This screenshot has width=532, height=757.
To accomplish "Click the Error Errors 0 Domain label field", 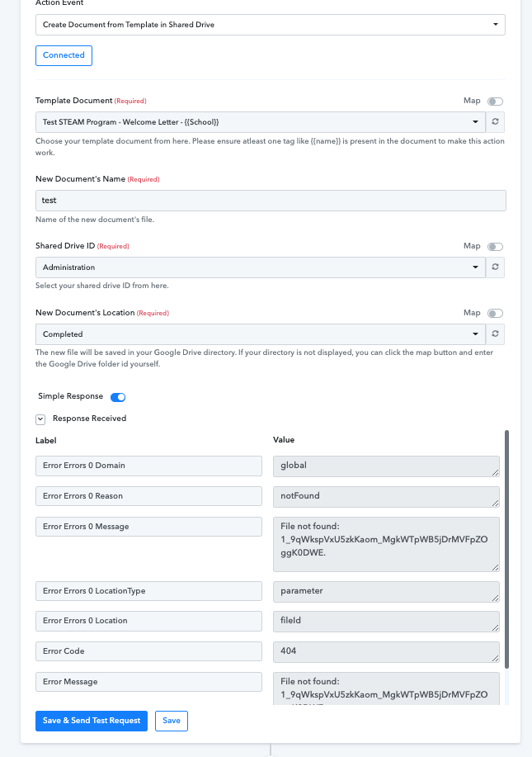I will (148, 466).
